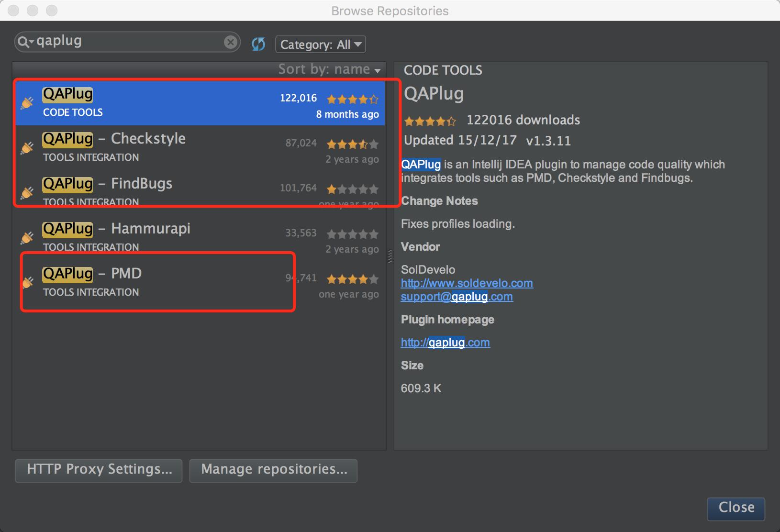Select the QAPlug - PMD plugin
This screenshot has height=532, width=780.
coord(200,283)
